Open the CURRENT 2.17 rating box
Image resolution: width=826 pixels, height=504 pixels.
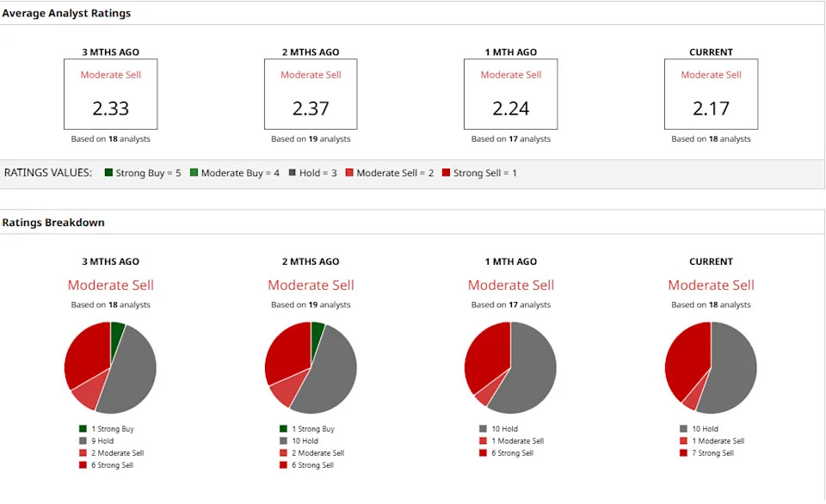click(x=711, y=94)
